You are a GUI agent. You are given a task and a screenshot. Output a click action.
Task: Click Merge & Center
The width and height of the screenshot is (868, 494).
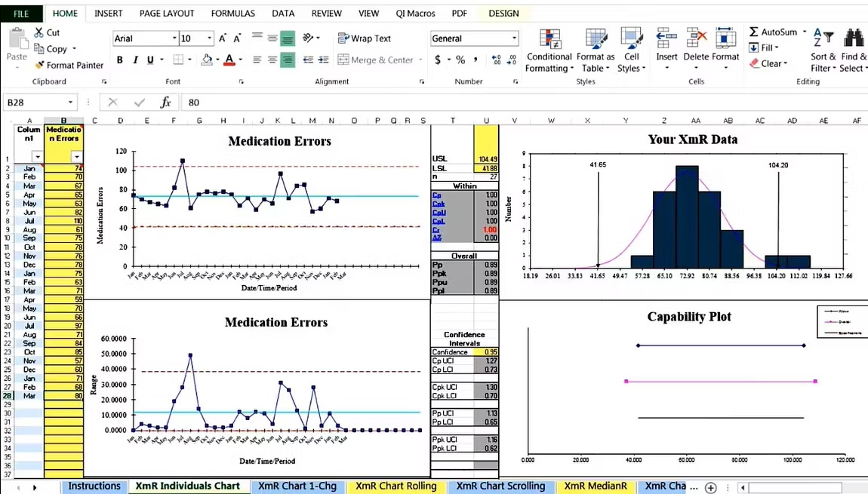[x=375, y=60]
